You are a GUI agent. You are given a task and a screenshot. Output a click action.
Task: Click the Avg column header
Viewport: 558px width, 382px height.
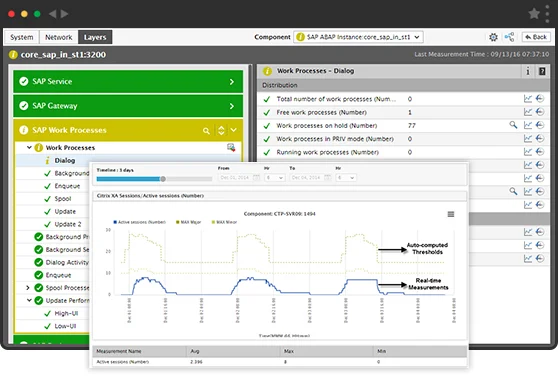pyautogui.click(x=233, y=351)
